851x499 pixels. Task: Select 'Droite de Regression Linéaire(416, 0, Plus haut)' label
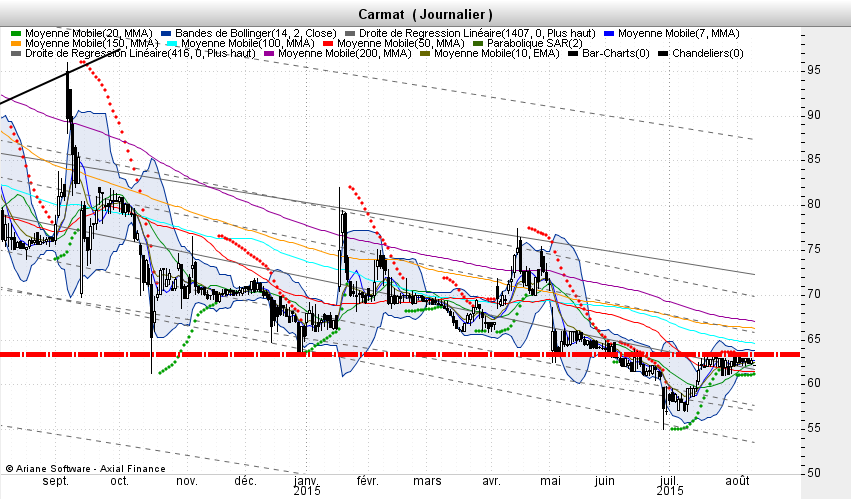point(140,54)
